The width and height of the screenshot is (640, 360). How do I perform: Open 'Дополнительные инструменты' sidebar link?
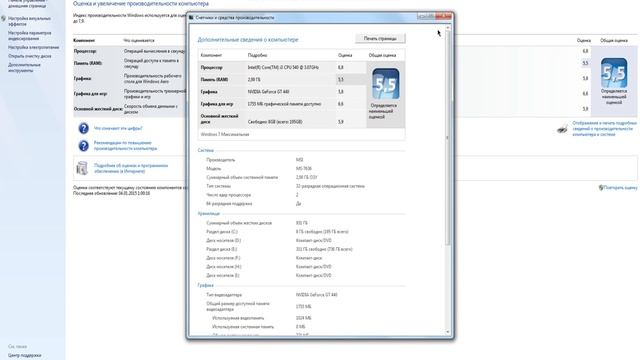pyautogui.click(x=24, y=67)
